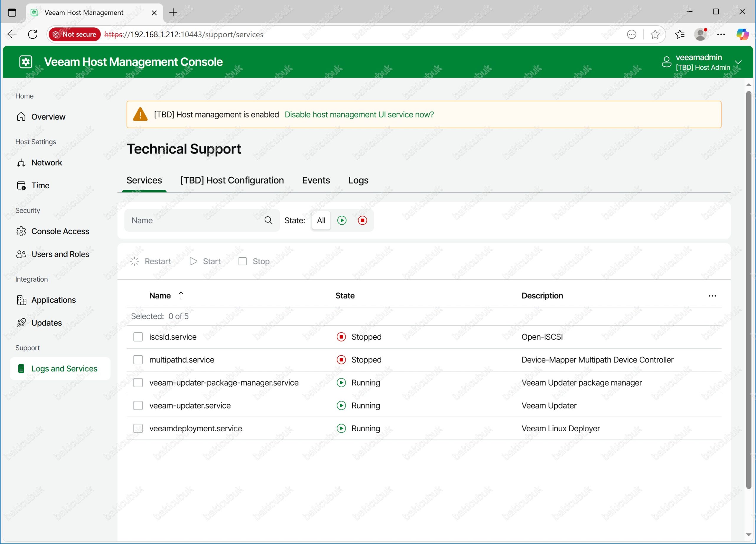Click the Open-iSCSI description cell
This screenshot has width=756, height=544.
pos(542,337)
